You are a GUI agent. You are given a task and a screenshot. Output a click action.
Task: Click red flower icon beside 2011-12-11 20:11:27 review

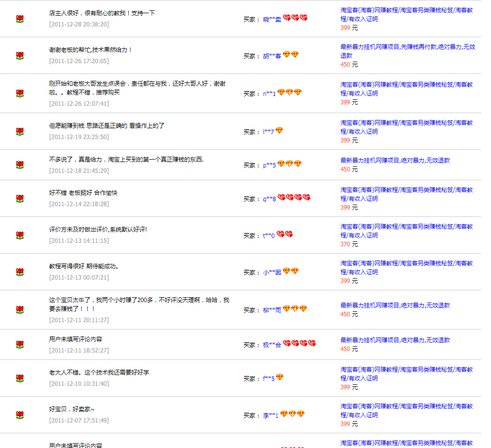pos(20,310)
